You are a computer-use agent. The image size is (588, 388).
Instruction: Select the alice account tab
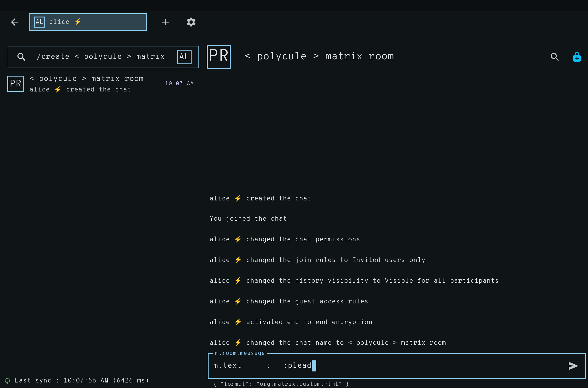pyautogui.click(x=88, y=22)
